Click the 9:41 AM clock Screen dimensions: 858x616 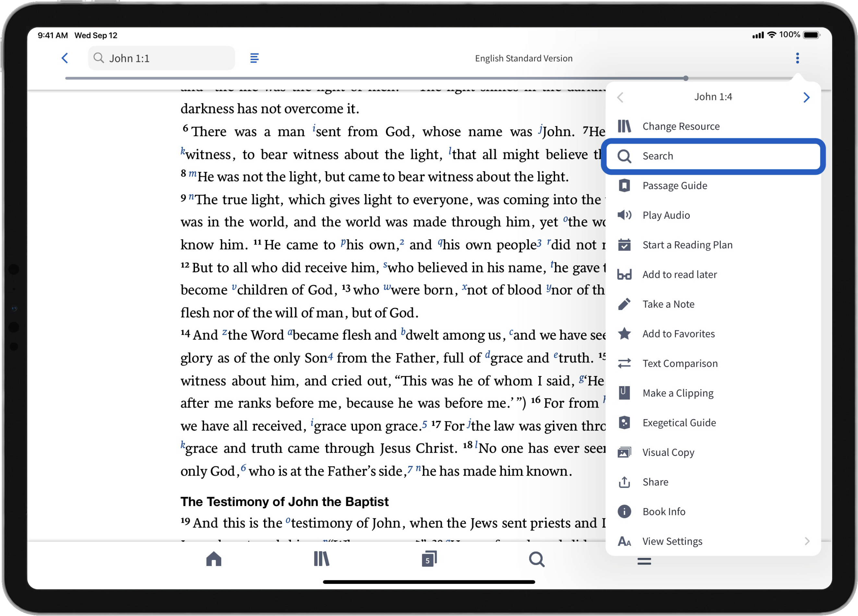53,35
